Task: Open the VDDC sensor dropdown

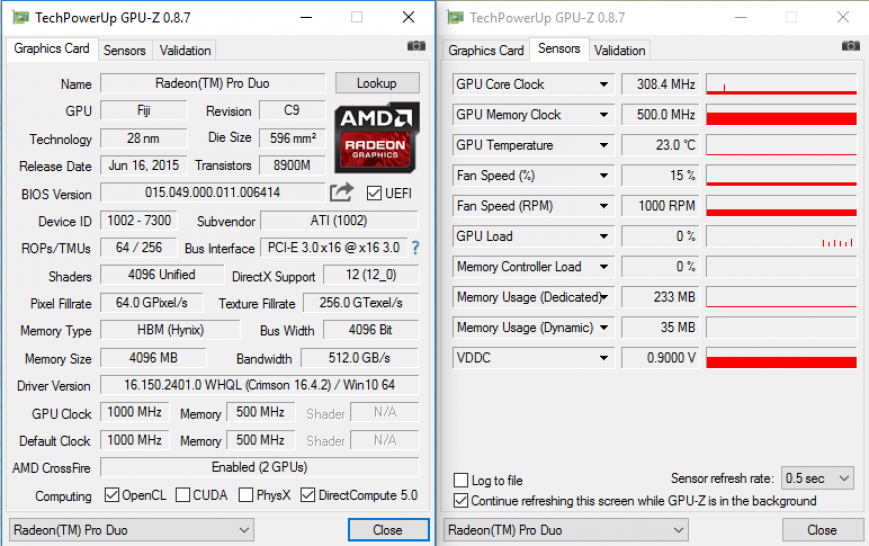Action: [x=604, y=358]
